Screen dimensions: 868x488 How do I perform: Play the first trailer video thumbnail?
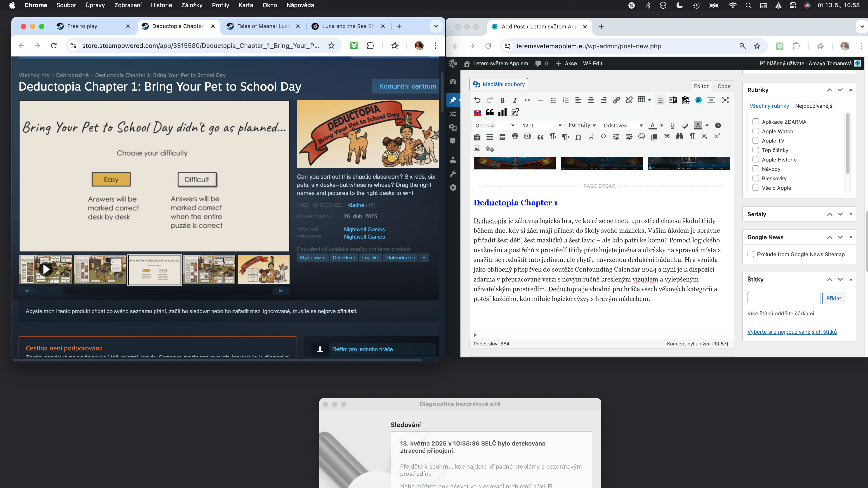(46, 269)
